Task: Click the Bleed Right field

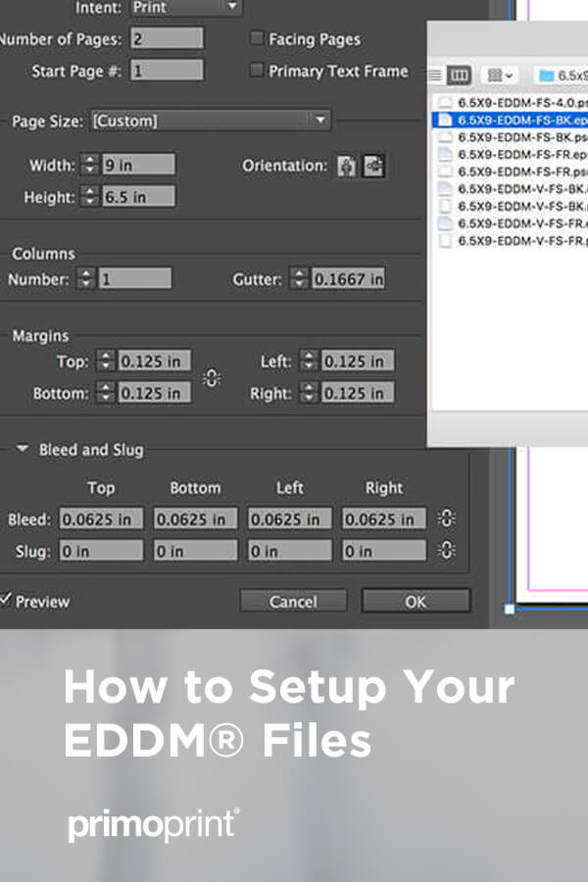Action: coord(384,518)
